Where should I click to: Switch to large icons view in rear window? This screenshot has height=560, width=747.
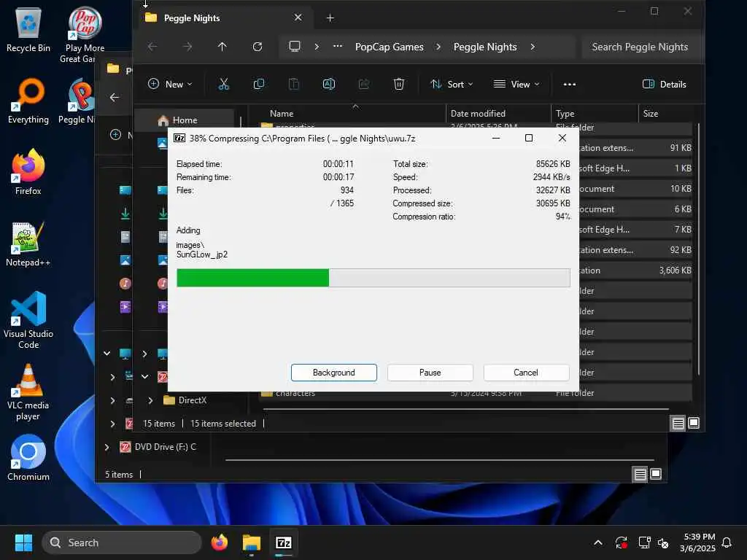(x=656, y=474)
